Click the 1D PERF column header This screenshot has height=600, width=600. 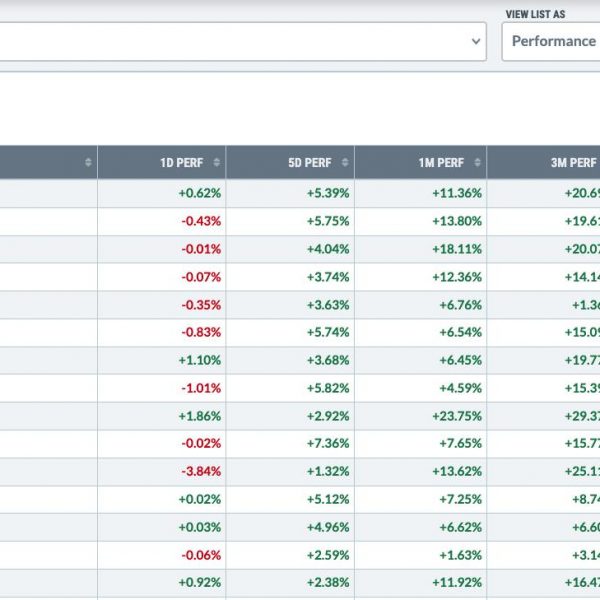coord(161,162)
